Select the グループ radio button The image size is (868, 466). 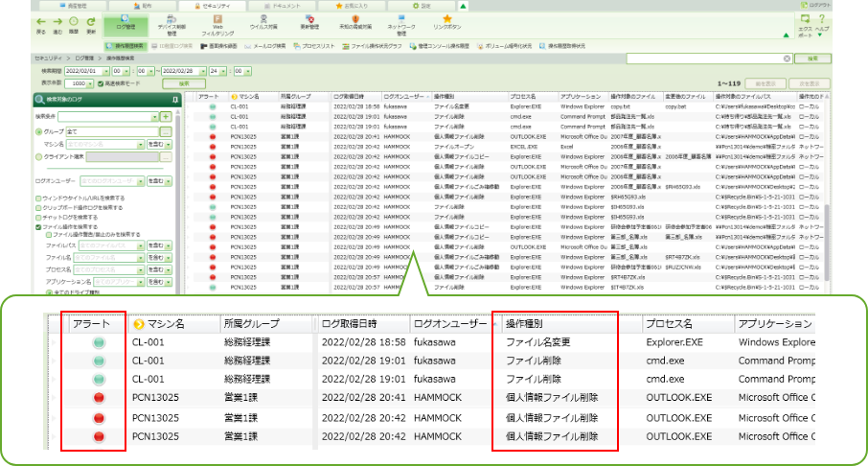tap(38, 132)
